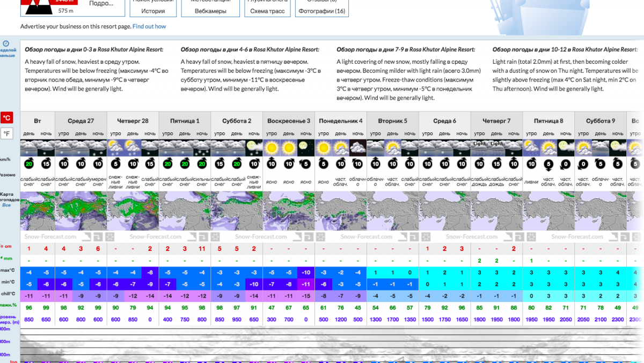The height and width of the screenshot is (363, 644).
Task: Open the Схема трасс tab
Action: click(267, 11)
